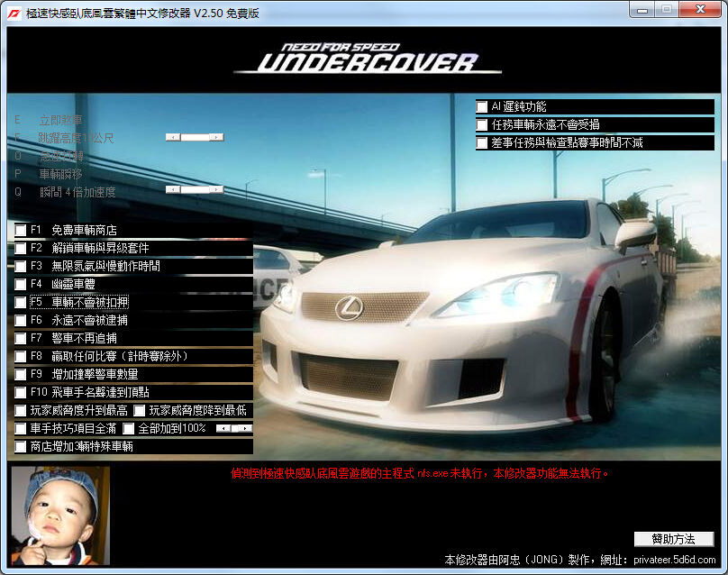Enable the AI 遲鈍功能 option
Viewport: 728px width, 575px height.
[481, 106]
